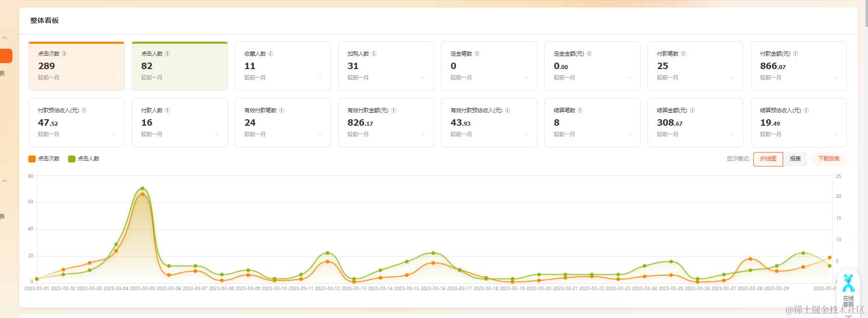Select the 付款金额(元) metric card
868x318 pixels.
coord(798,66)
